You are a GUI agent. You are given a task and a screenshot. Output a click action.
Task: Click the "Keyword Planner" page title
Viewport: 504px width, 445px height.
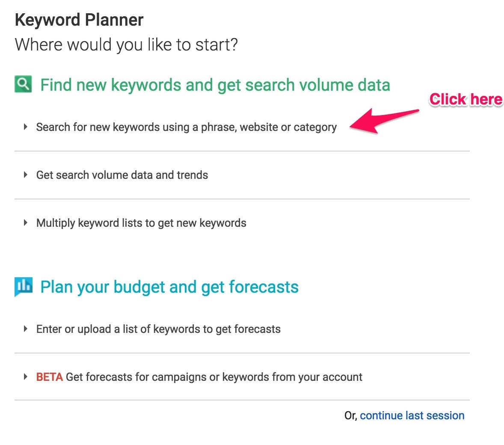[79, 20]
